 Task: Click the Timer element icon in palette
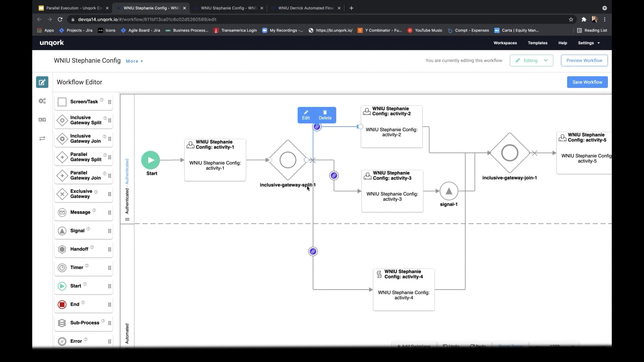coord(62,267)
